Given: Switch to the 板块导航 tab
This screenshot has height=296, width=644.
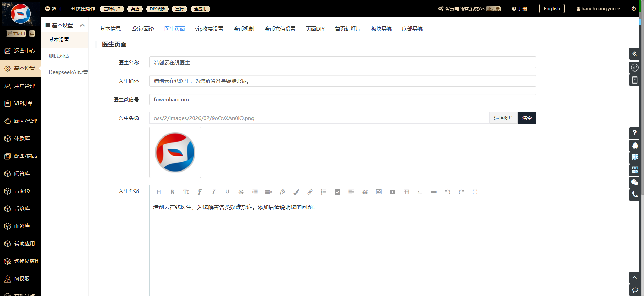Looking at the screenshot, I should [382, 29].
